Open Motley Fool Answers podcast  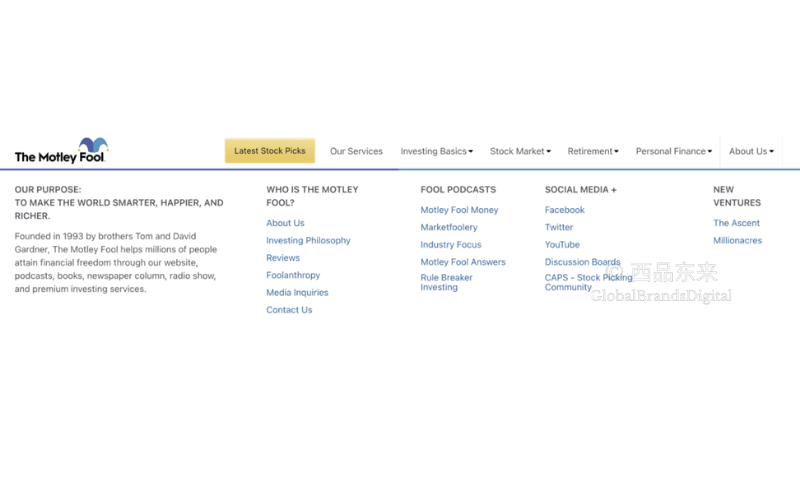pyautogui.click(x=463, y=262)
